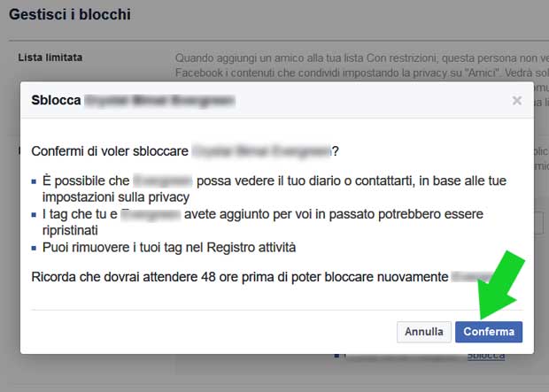Click the Confermi di voler sbloccare question
The width and height of the screenshot is (549, 392).
185,151
